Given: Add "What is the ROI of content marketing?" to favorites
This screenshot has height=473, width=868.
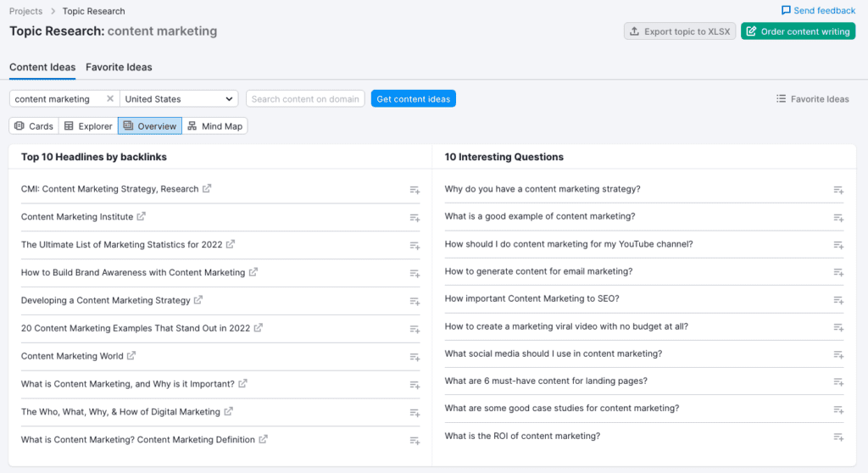Looking at the screenshot, I should point(838,437).
